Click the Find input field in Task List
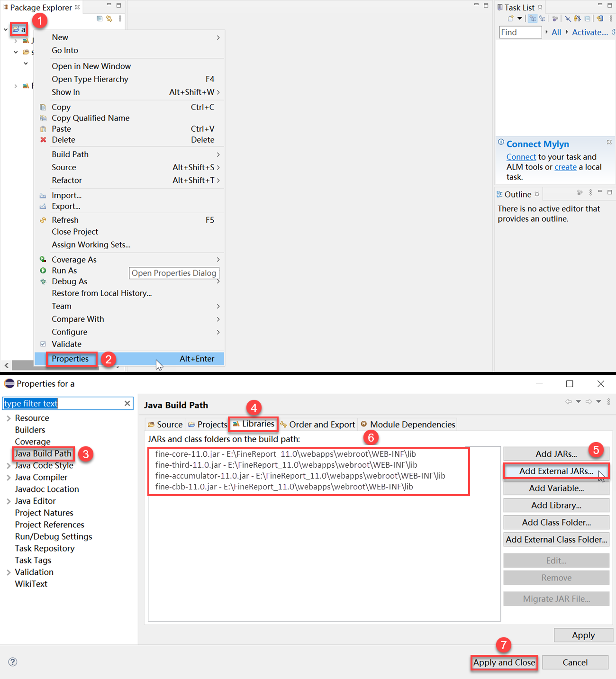 (520, 32)
